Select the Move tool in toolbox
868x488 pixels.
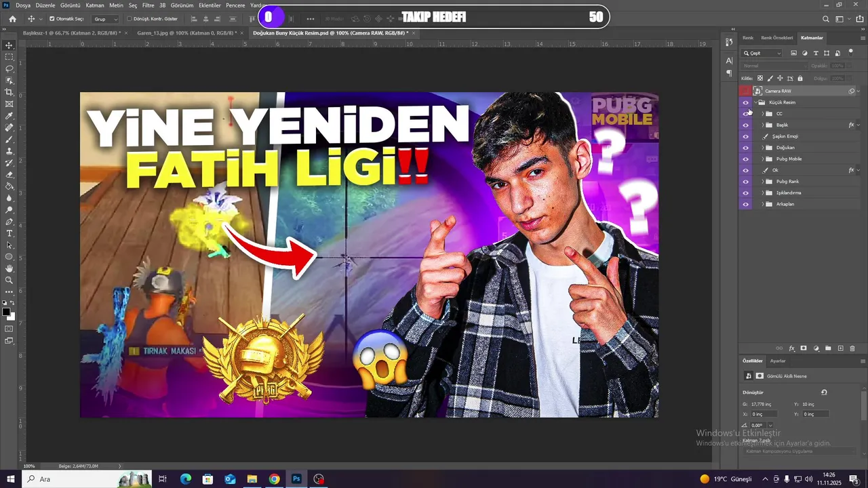click(9, 45)
